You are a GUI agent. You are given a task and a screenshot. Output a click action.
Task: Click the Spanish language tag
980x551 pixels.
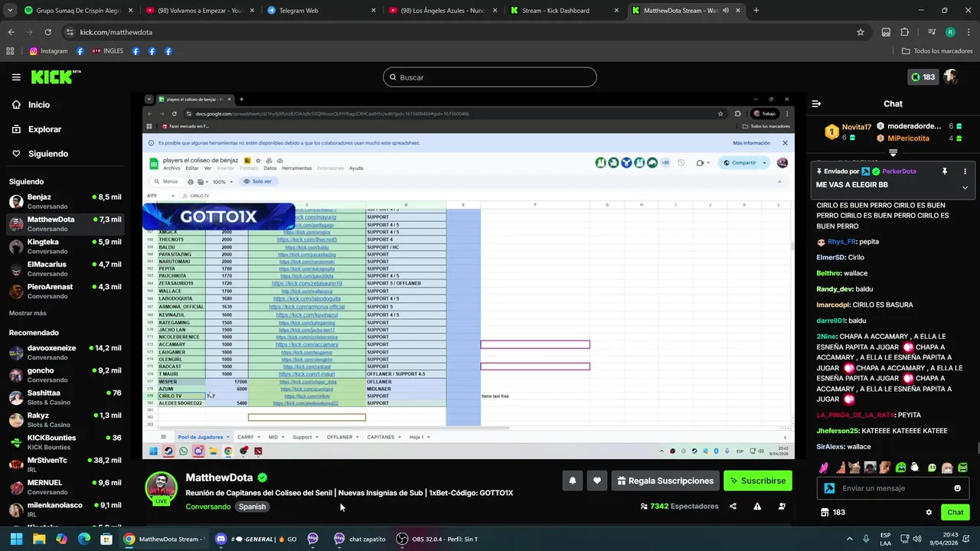(252, 507)
